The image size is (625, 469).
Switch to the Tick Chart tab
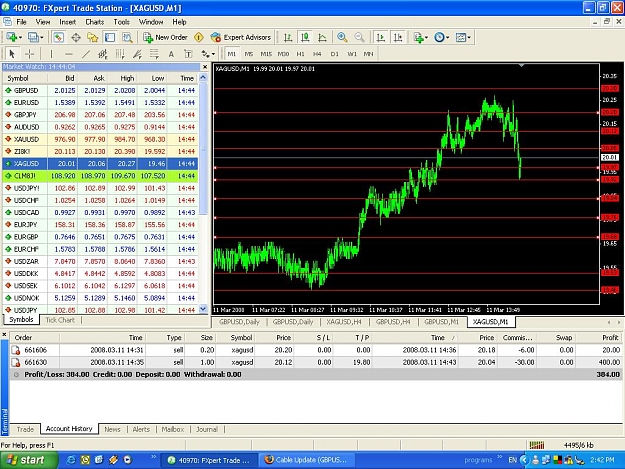click(60, 320)
